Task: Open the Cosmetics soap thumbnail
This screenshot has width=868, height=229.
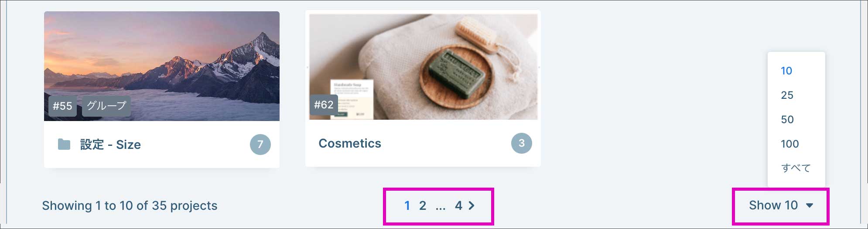Action: [423, 66]
